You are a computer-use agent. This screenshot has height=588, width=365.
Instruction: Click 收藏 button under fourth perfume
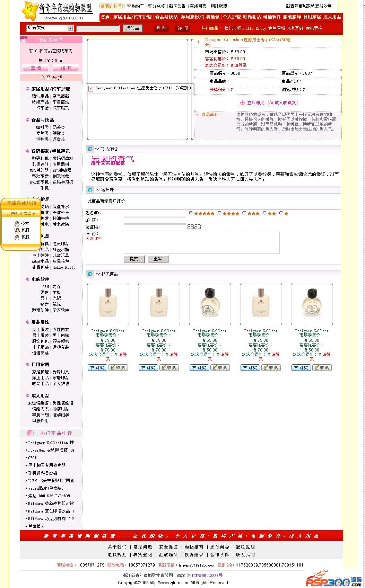[x=271, y=368]
